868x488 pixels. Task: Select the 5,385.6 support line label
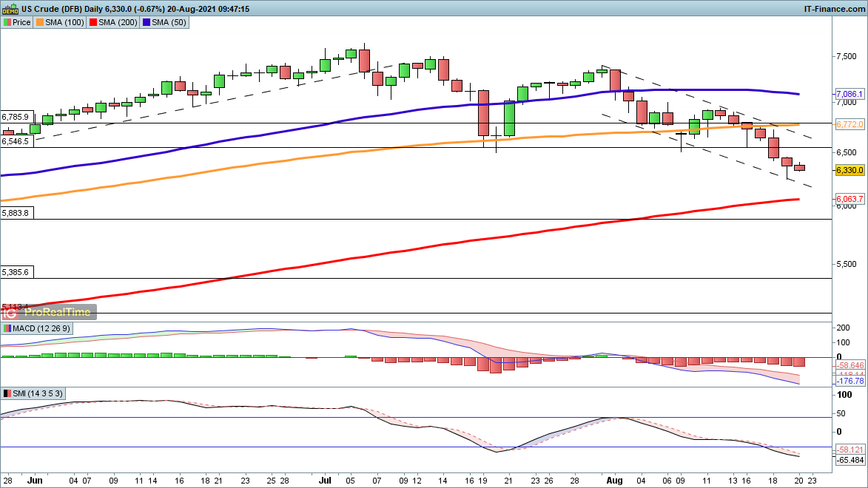16,272
